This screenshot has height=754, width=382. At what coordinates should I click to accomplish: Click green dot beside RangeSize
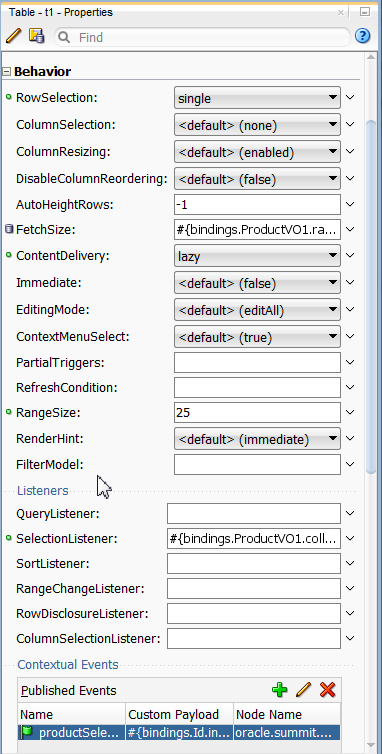[x=8, y=412]
